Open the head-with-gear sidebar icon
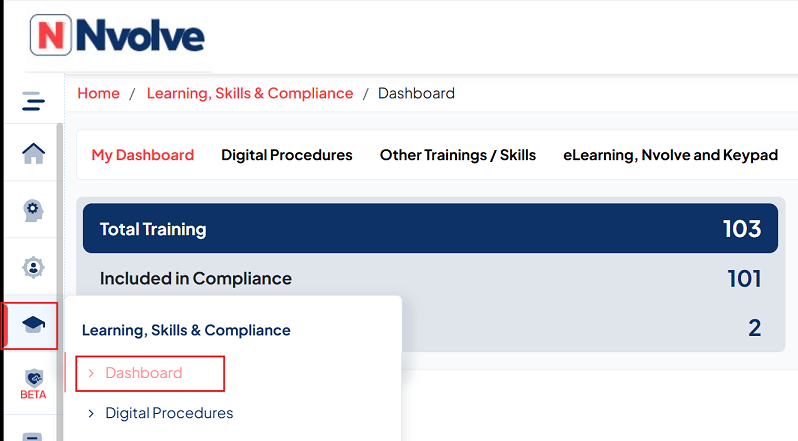This screenshot has width=798, height=441. (33, 210)
